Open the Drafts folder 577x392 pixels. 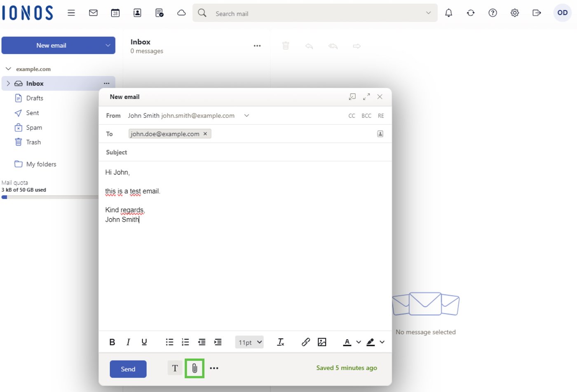tap(35, 98)
